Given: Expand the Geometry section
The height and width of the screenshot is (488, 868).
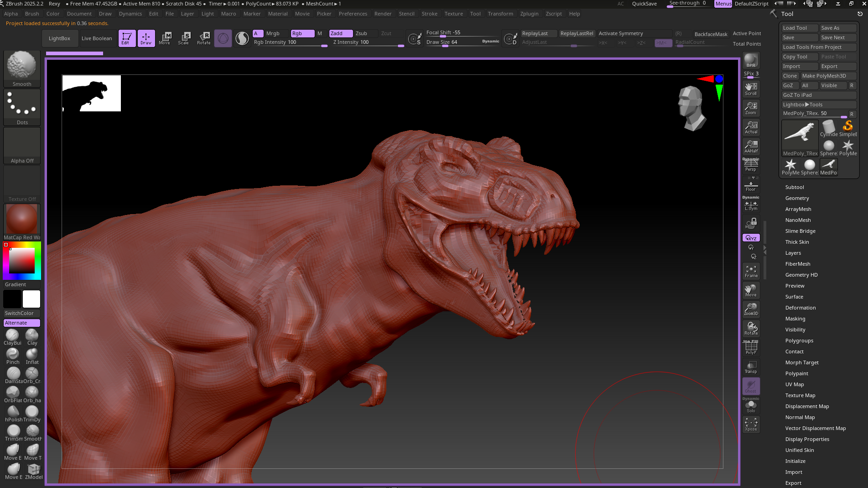Looking at the screenshot, I should [797, 198].
